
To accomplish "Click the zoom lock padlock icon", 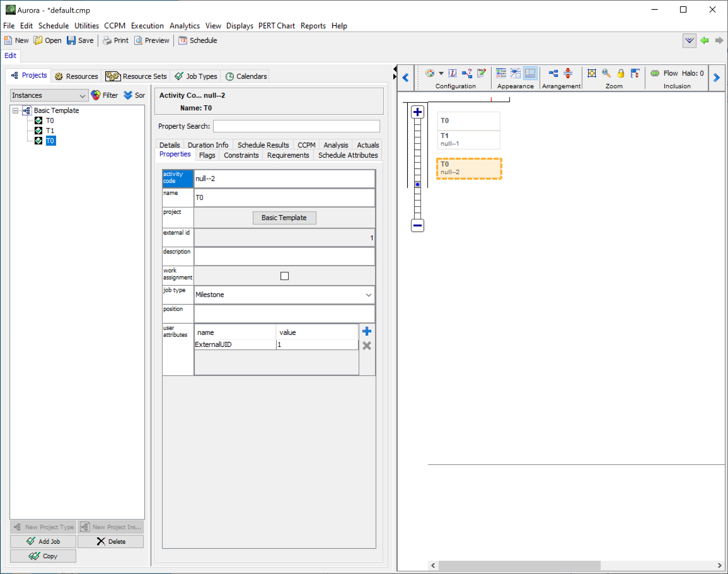I will [x=621, y=74].
